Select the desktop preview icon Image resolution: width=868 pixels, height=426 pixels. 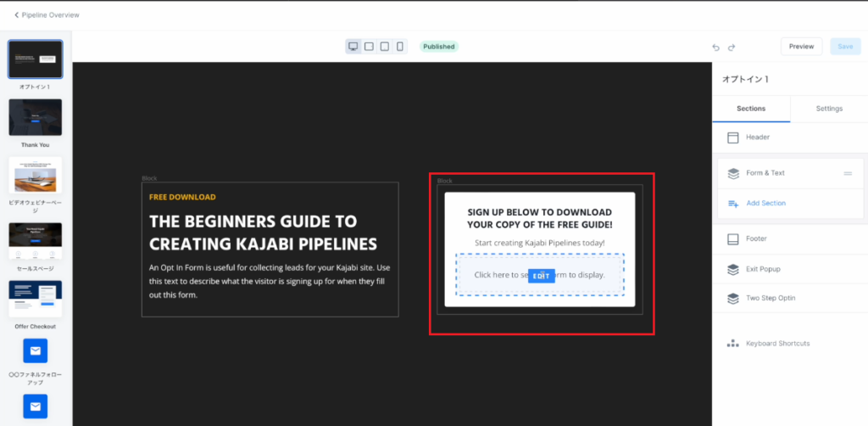pyautogui.click(x=353, y=47)
